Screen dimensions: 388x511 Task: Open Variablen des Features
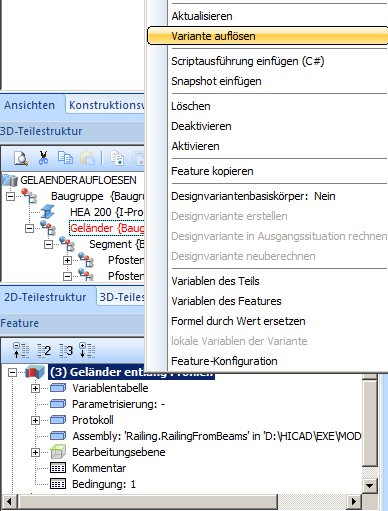(226, 301)
